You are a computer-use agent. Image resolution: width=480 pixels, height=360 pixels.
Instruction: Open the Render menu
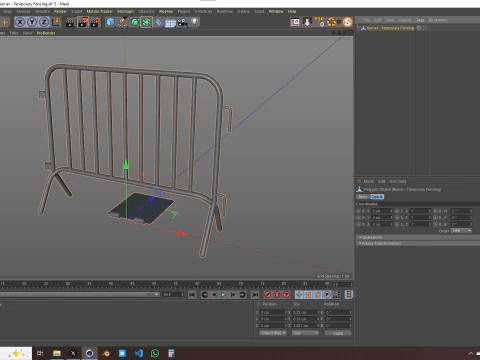(x=60, y=11)
